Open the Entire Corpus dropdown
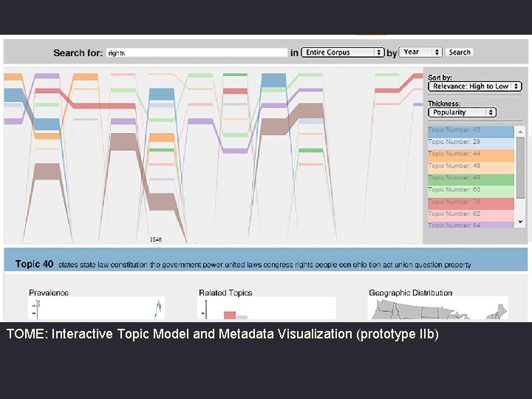The height and width of the screenshot is (399, 532). coord(343,52)
